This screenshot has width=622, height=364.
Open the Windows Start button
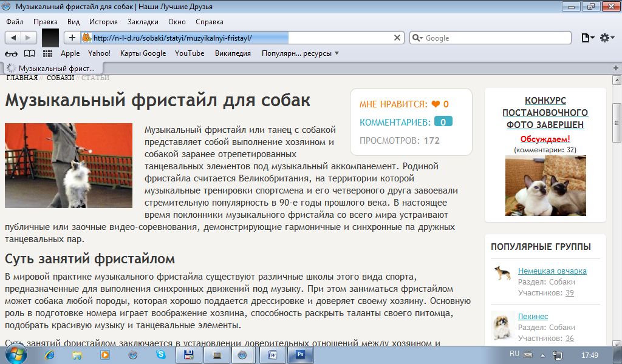point(15,354)
